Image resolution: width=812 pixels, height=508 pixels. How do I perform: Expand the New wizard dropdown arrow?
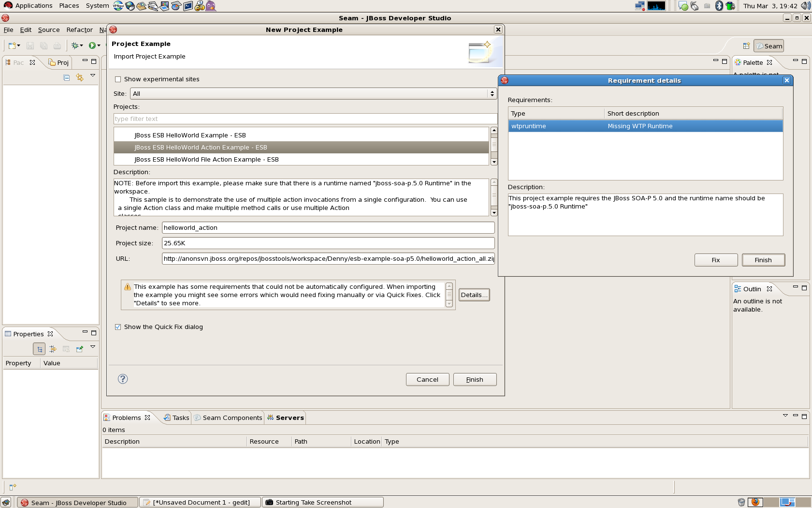click(19, 45)
